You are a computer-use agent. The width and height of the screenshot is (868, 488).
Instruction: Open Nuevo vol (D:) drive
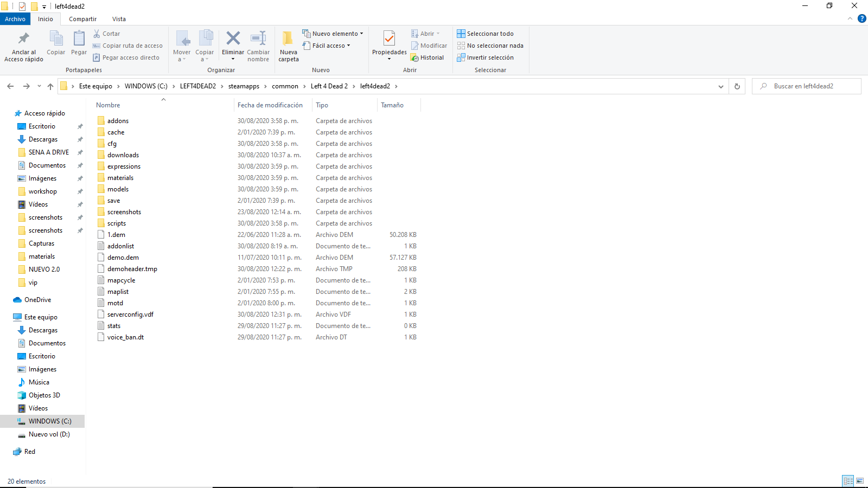(x=49, y=434)
